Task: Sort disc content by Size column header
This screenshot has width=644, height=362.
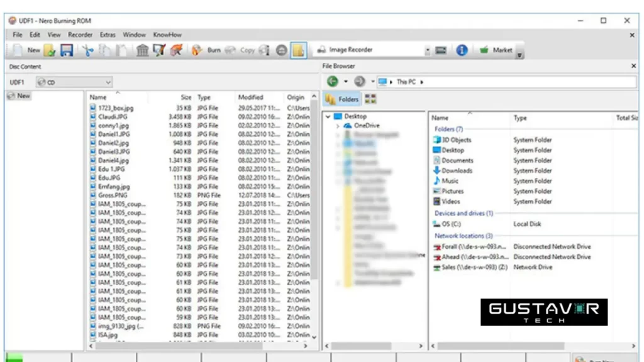Action: [186, 97]
